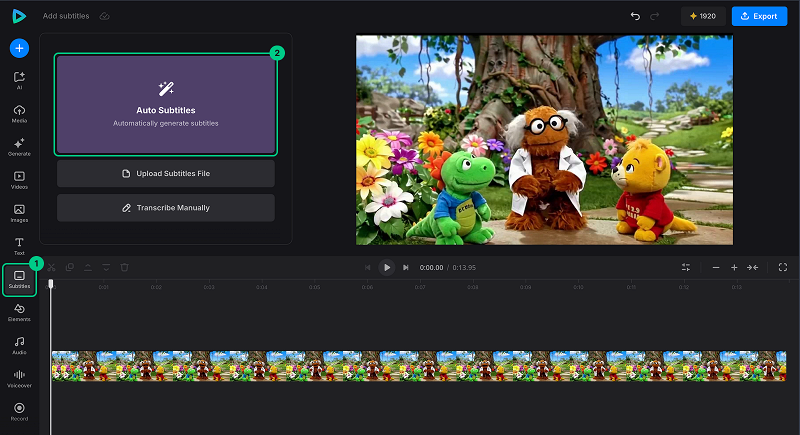
Task: Click the 0:10 mark on ruler
Action: [x=578, y=287]
